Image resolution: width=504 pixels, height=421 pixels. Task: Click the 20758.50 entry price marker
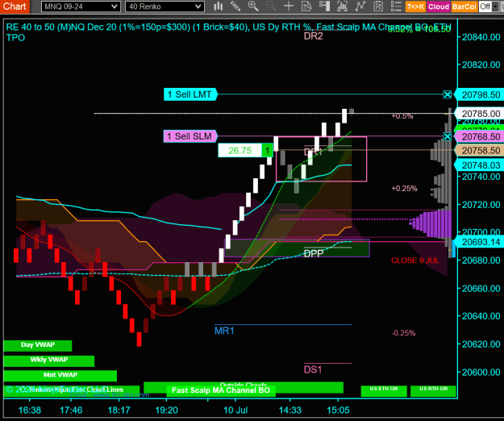point(479,151)
